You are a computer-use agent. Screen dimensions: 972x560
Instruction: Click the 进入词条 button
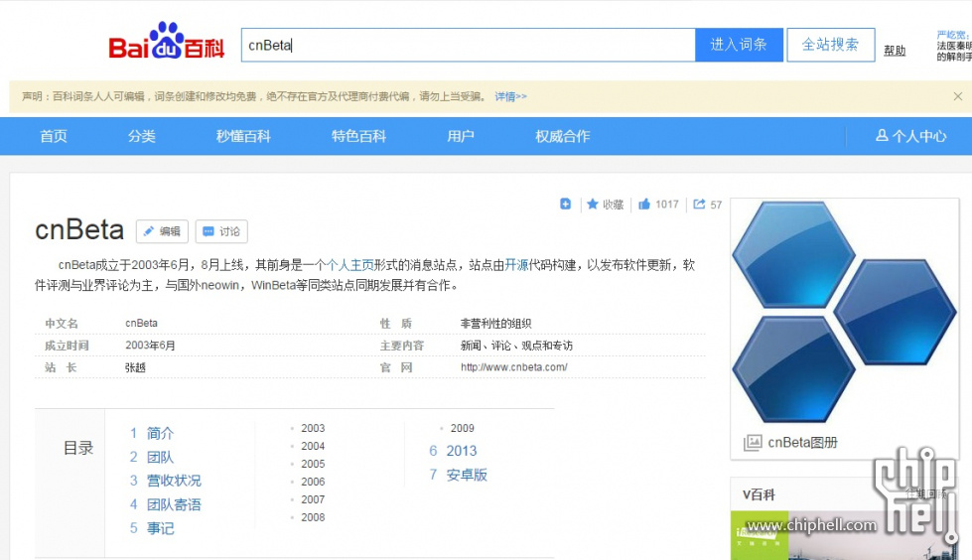[739, 45]
